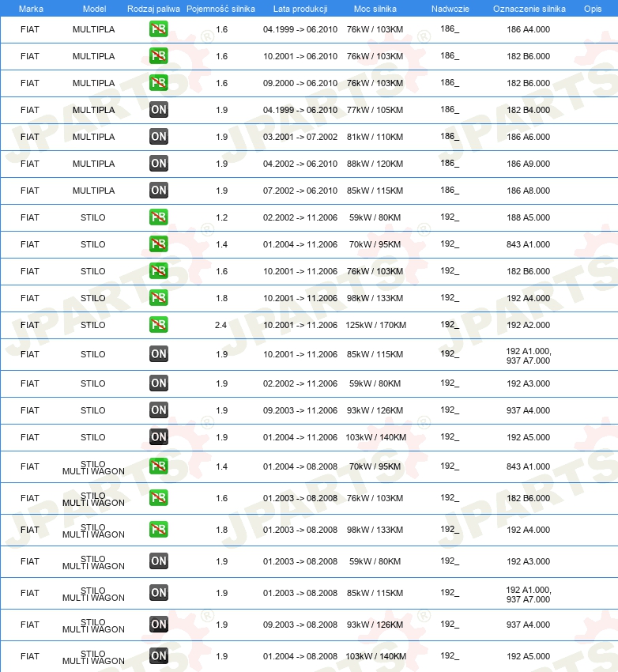The image size is (618, 672).
Task: Click ON icon for Stilo Multi Wagon 85kW / 115KM
Action: point(159,593)
